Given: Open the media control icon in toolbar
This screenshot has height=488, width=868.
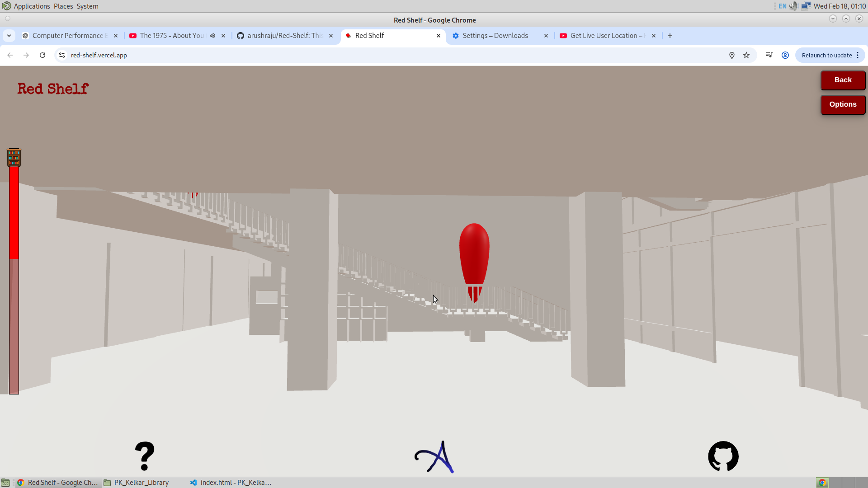Looking at the screenshot, I should [769, 55].
